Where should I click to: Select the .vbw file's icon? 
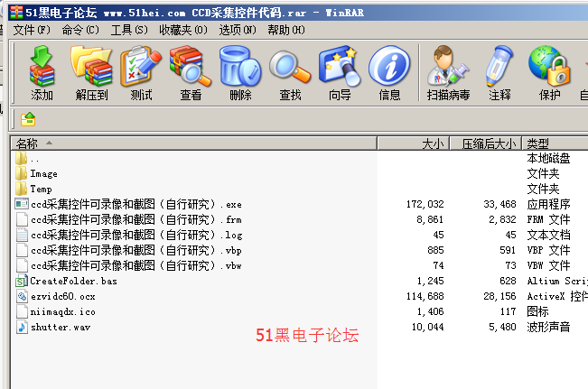click(x=22, y=265)
